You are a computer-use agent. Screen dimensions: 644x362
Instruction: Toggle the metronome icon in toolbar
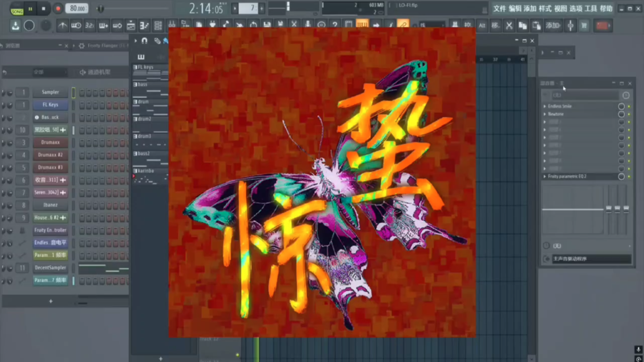[x=62, y=26]
